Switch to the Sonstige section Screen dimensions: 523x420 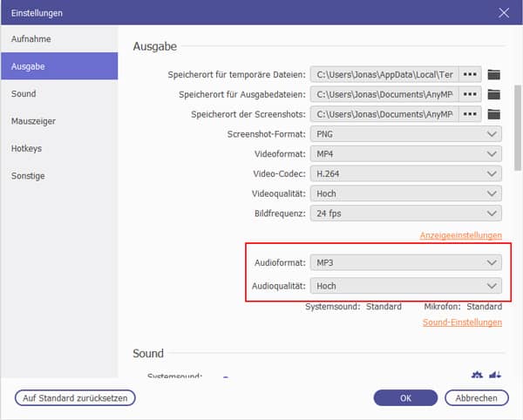click(59, 176)
